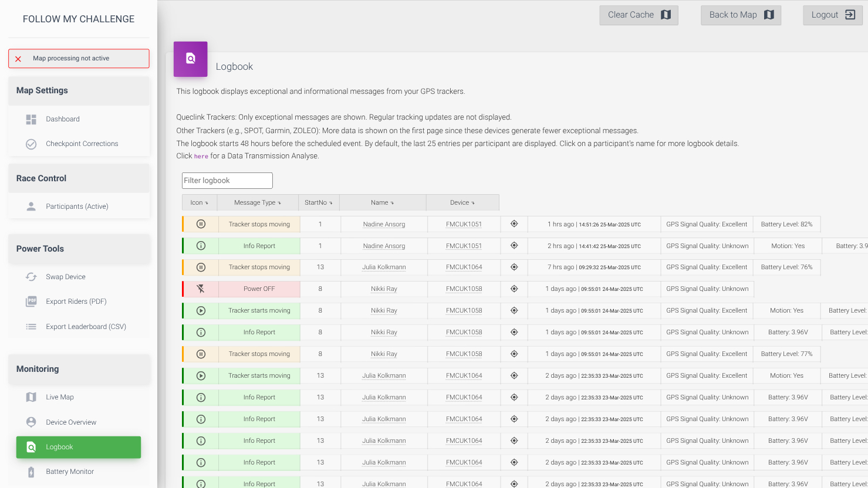Open the 'here' Data Transmission Analyse link
Image resolution: width=868 pixels, height=488 pixels.
click(x=201, y=156)
